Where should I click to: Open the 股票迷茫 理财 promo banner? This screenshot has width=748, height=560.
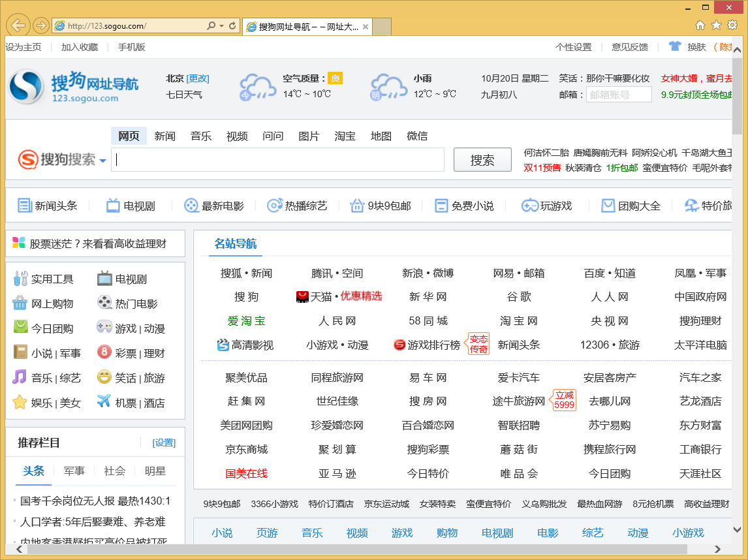point(95,243)
